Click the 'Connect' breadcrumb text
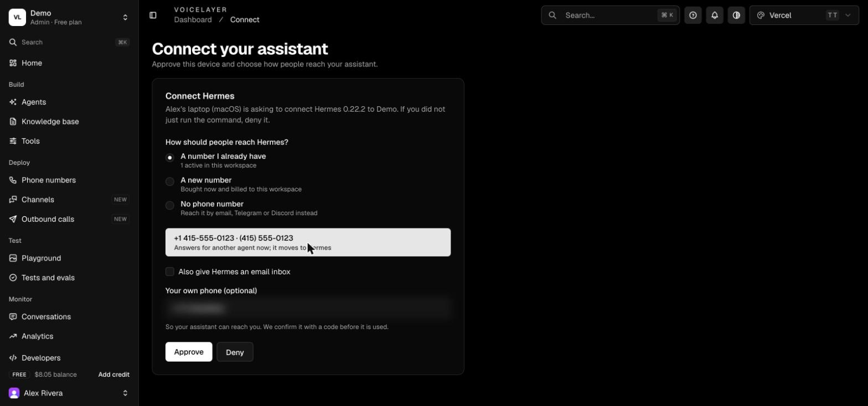The width and height of the screenshot is (868, 406). tap(245, 20)
